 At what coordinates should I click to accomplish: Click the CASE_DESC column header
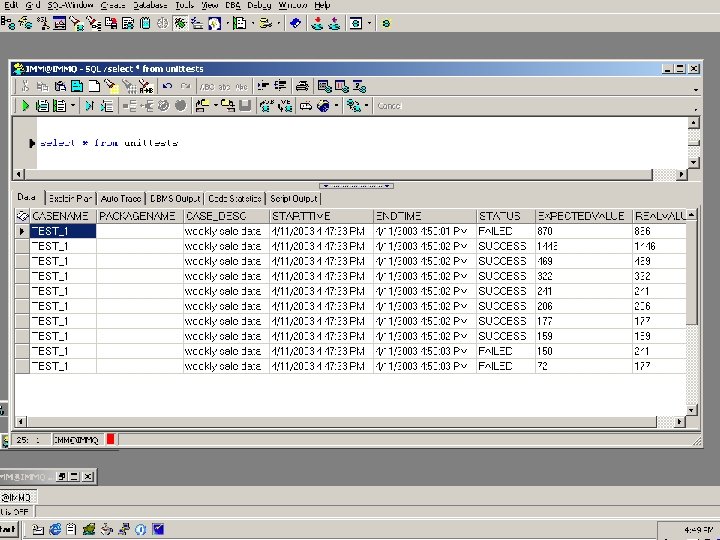[x=226, y=216]
